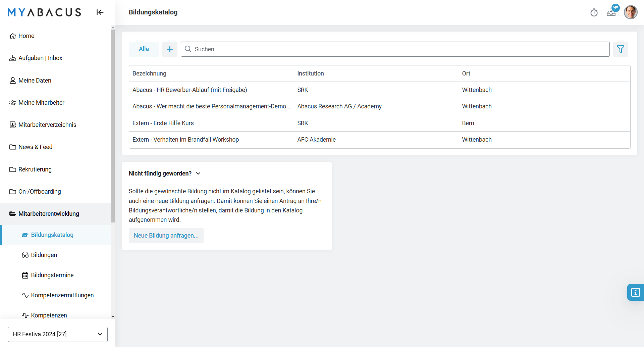The height and width of the screenshot is (347, 644).
Task: Click the calendar icon next to Bildungstermine
Action: pyautogui.click(x=25, y=275)
